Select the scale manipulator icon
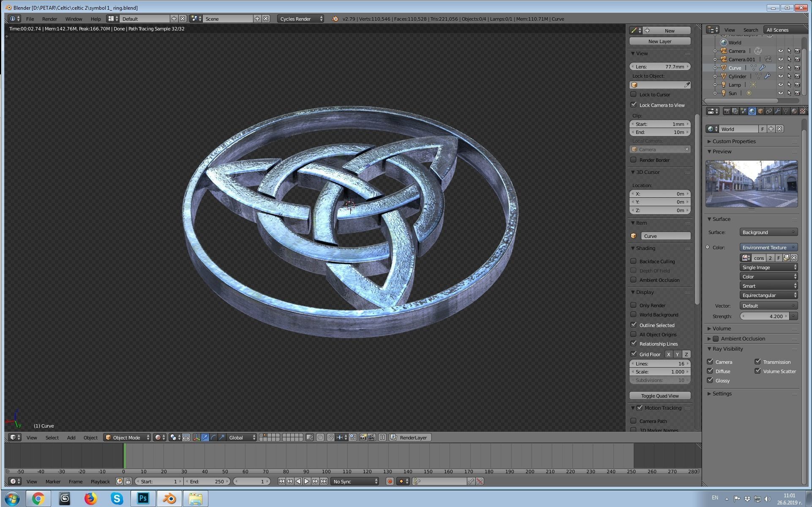This screenshot has height=507, width=812. [x=222, y=437]
